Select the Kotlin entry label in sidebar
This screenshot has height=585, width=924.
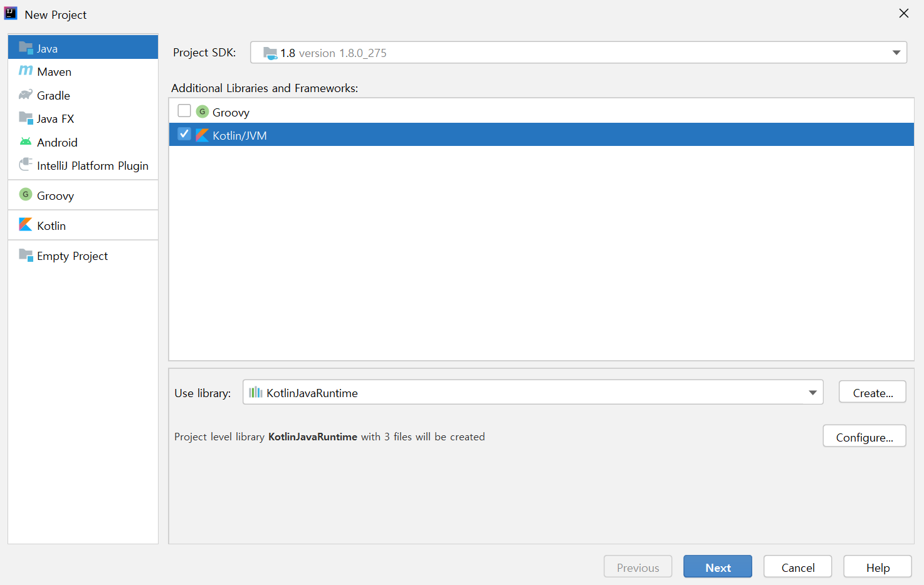click(x=51, y=225)
